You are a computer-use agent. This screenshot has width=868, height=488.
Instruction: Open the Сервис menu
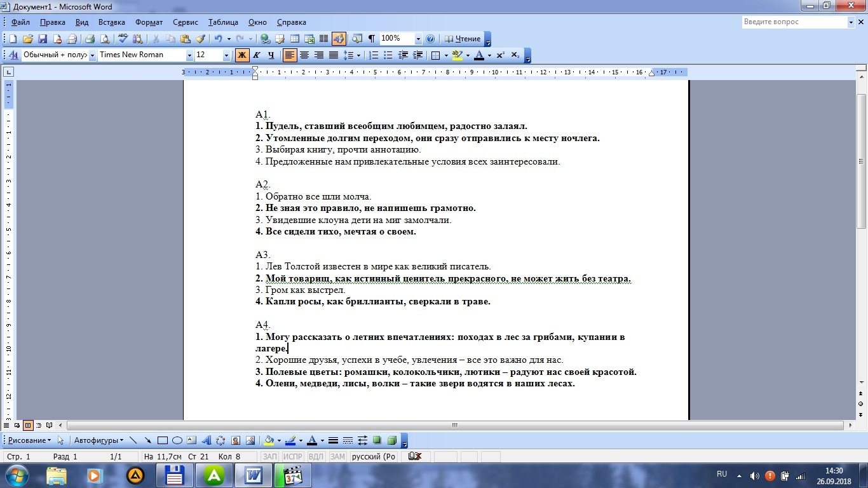click(186, 22)
